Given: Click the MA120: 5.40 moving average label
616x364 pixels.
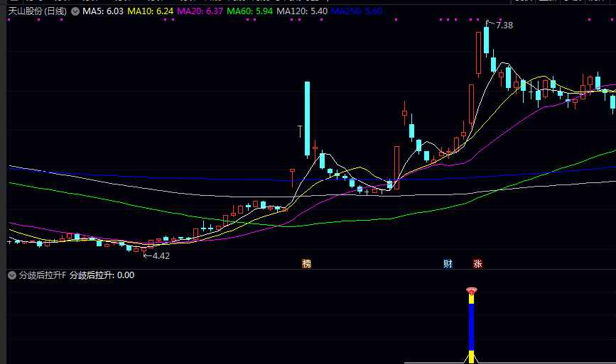Looking at the screenshot, I should [x=302, y=11].
